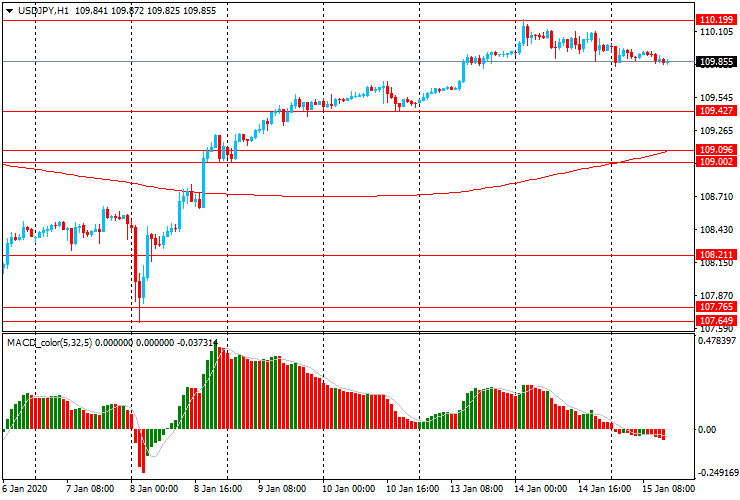The image size is (740, 500).
Task: Select the 107.765 red level label
Action: (716, 307)
